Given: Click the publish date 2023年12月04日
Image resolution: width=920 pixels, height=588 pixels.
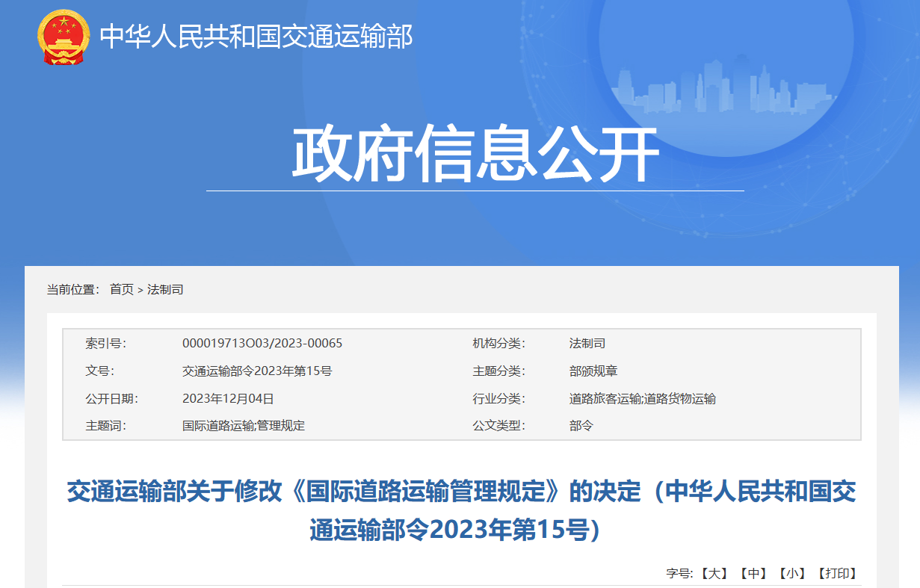Looking at the screenshot, I should (x=228, y=399).
